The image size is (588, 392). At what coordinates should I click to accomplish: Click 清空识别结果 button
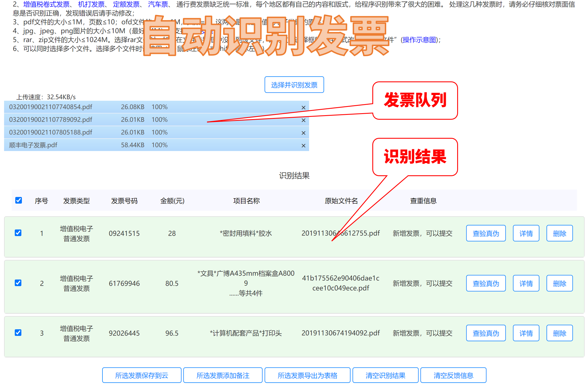(385, 375)
